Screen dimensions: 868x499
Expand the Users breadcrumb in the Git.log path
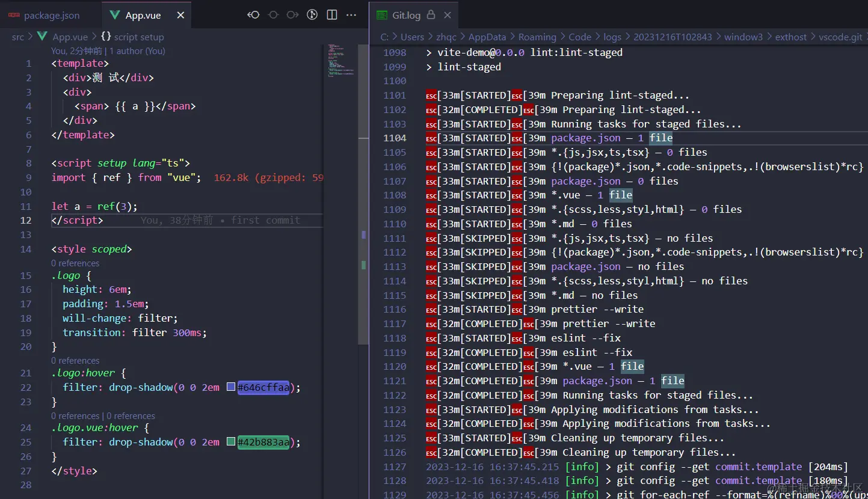tap(412, 37)
